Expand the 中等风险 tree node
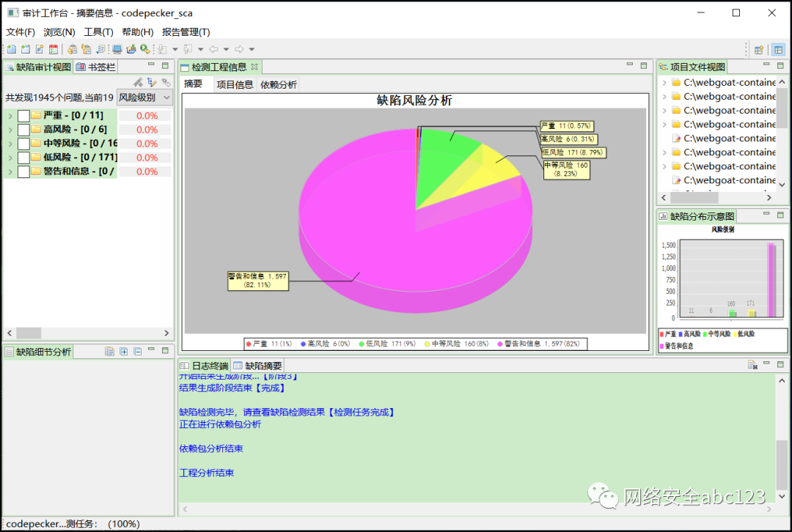Viewport: 792px width, 532px height. (10, 144)
